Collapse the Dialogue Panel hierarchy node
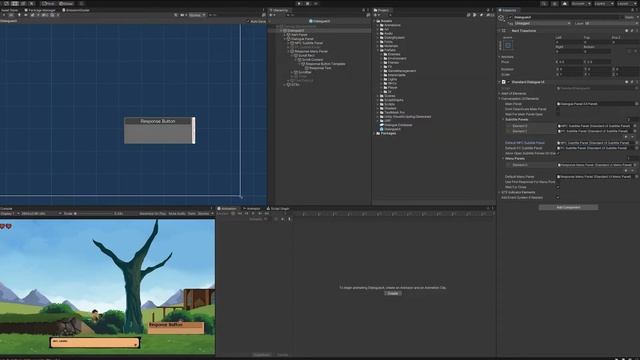This screenshot has height=360, width=640. tap(285, 39)
